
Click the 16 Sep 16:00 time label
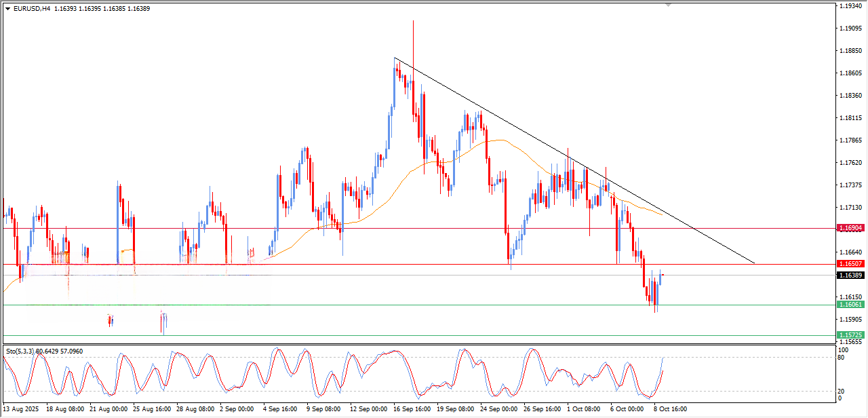coord(412,409)
